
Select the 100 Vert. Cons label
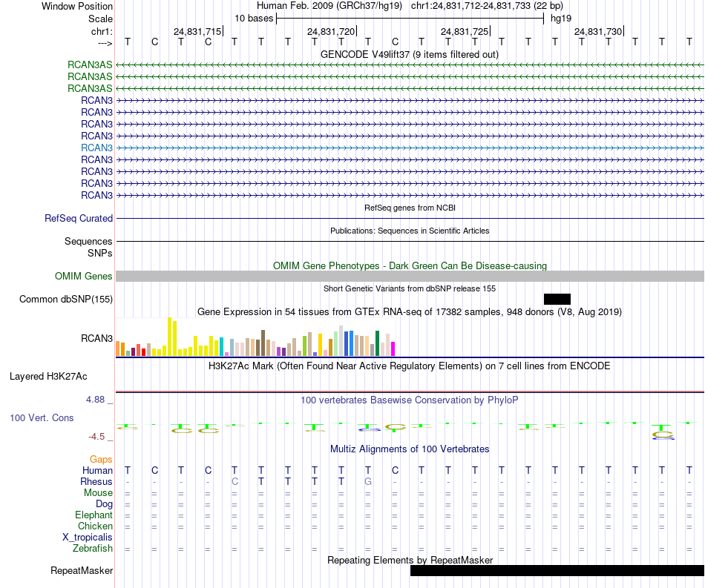tap(42, 417)
